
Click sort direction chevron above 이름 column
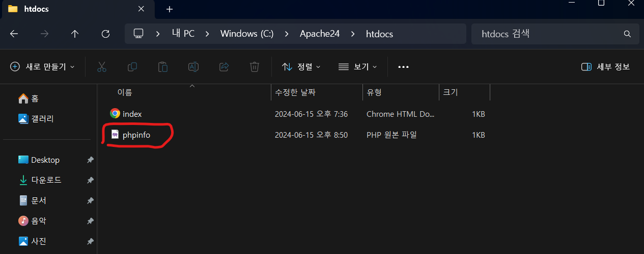[x=192, y=86]
